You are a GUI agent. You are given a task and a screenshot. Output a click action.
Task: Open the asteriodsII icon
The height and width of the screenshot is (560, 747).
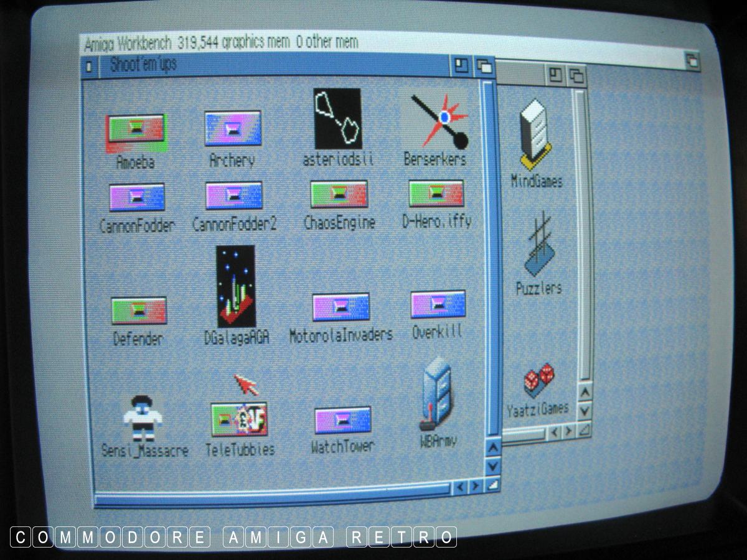click(337, 119)
